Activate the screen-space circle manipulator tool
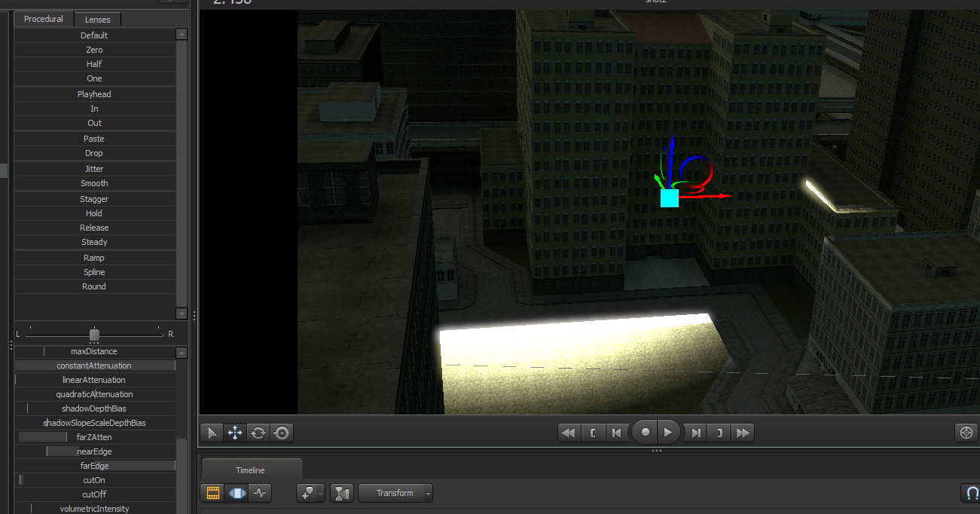Image resolution: width=980 pixels, height=514 pixels. point(282,433)
